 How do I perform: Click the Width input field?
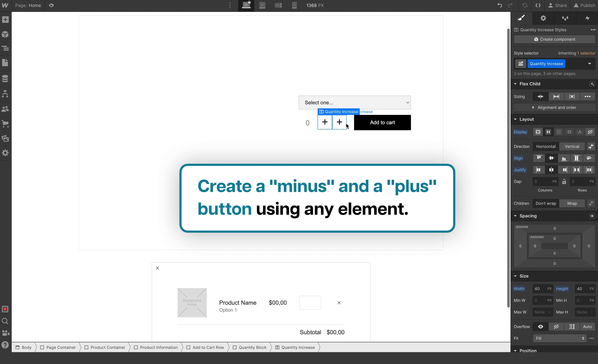tap(543, 288)
